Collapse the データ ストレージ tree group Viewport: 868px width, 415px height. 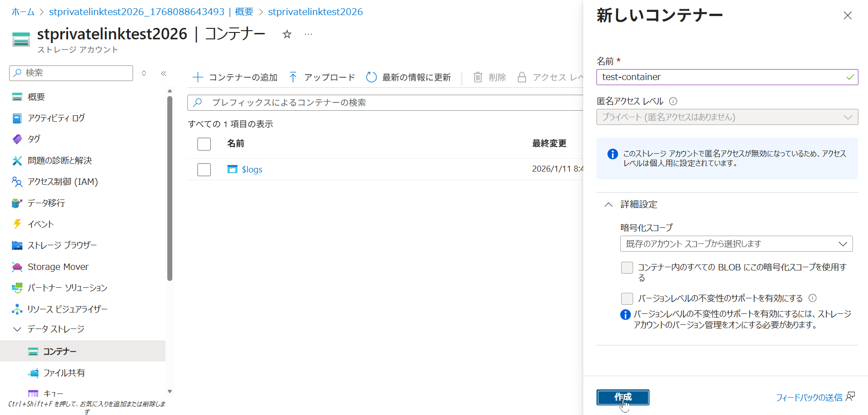coord(17,329)
